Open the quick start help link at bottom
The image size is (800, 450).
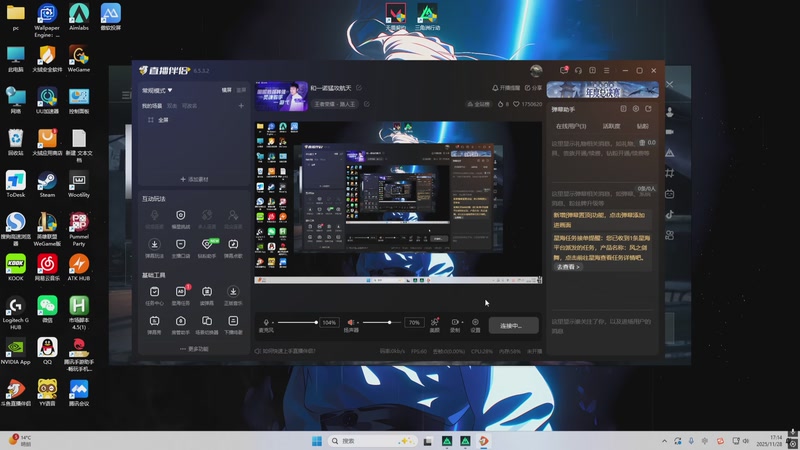tap(285, 351)
